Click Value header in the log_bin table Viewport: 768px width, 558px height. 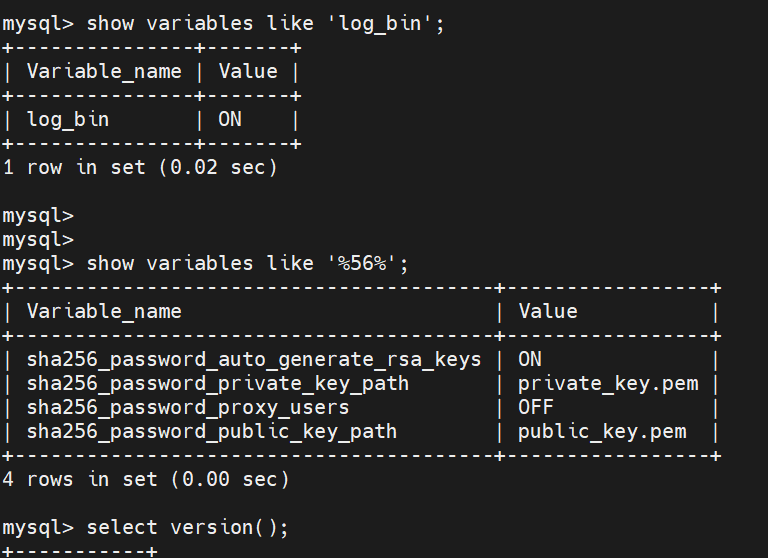[247, 71]
